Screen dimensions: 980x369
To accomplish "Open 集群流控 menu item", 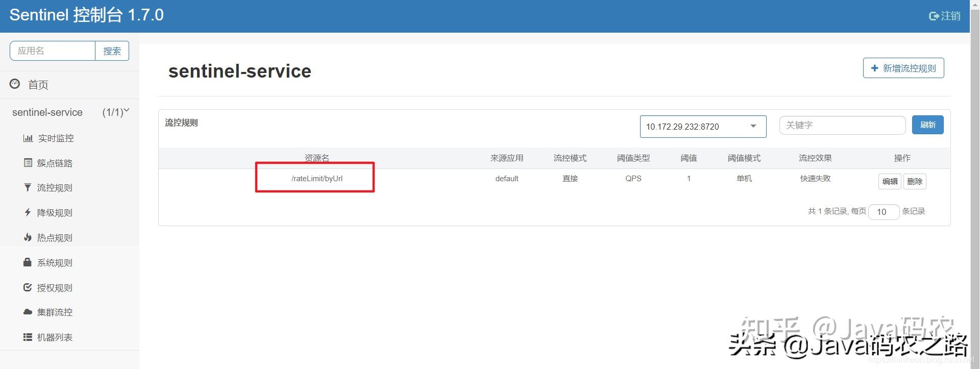I will pyautogui.click(x=55, y=312).
